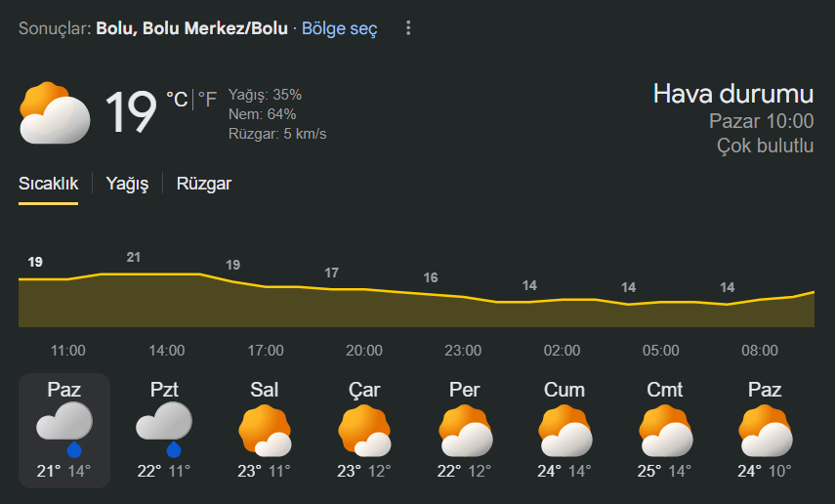Open the three-dot options menu
The height and width of the screenshot is (504, 835).
[x=408, y=28]
